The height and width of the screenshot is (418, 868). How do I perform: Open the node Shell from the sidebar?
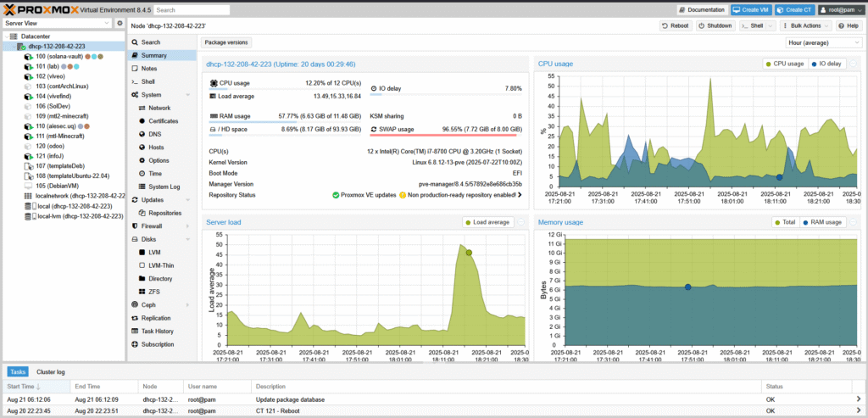pyautogui.click(x=147, y=81)
